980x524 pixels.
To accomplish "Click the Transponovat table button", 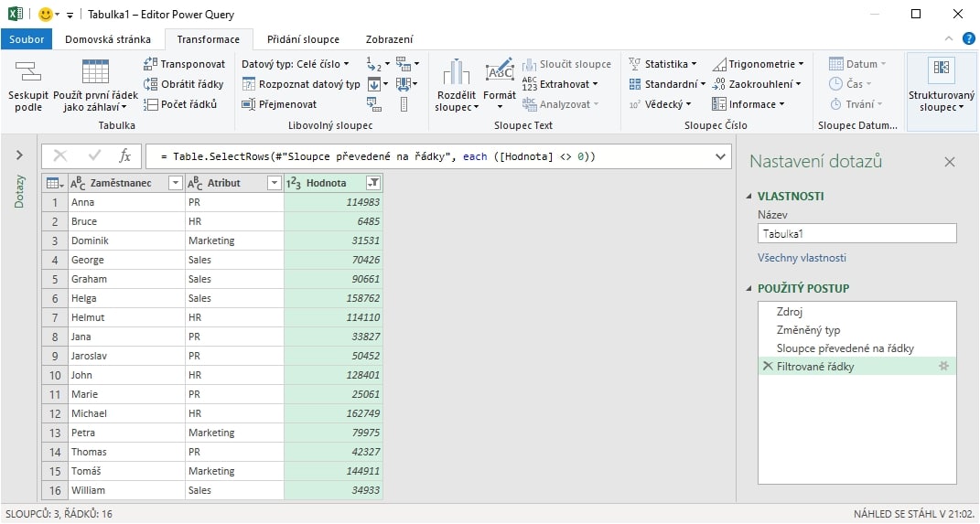I will tap(184, 64).
